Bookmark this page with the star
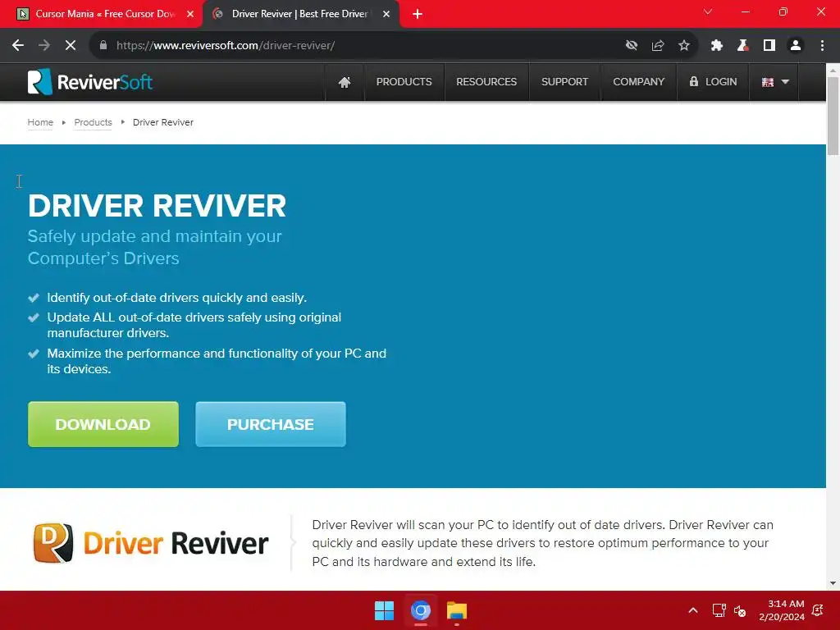Image resolution: width=840 pixels, height=630 pixels. point(684,46)
